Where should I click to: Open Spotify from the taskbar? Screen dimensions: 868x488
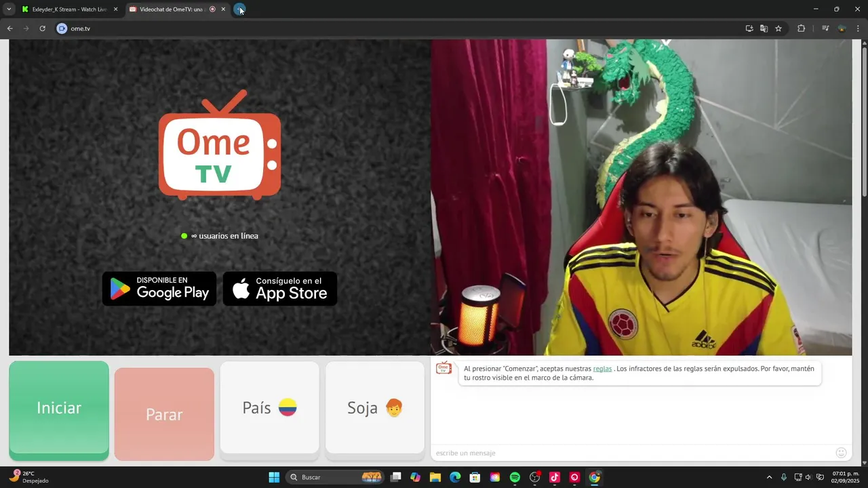515,477
